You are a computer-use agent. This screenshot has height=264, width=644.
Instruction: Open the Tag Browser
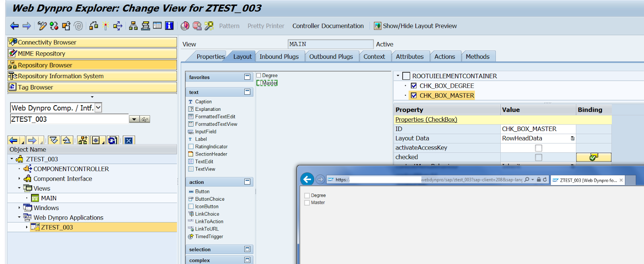pyautogui.click(x=92, y=87)
